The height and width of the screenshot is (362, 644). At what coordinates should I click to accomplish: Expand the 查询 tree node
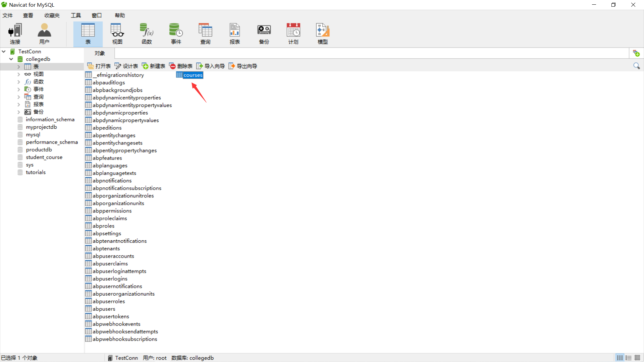coord(19,97)
